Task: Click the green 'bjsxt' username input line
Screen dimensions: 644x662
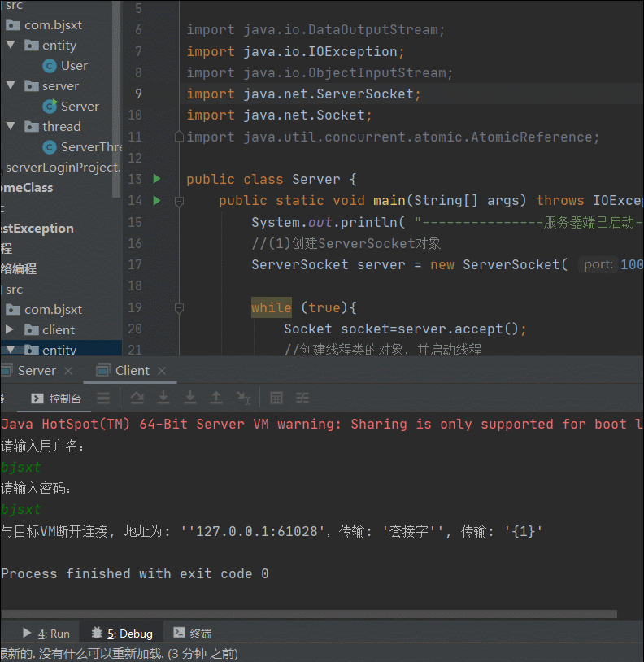Action: (x=20, y=467)
